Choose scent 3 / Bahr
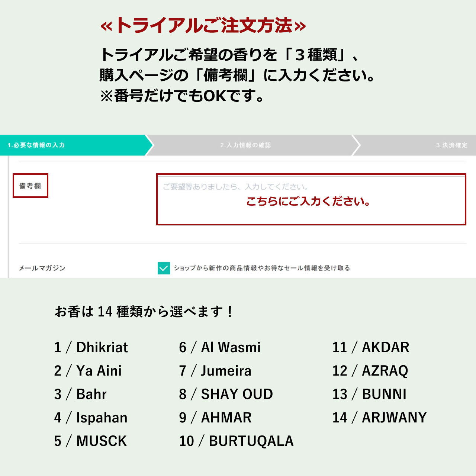The width and height of the screenshot is (476, 476). click(80, 394)
